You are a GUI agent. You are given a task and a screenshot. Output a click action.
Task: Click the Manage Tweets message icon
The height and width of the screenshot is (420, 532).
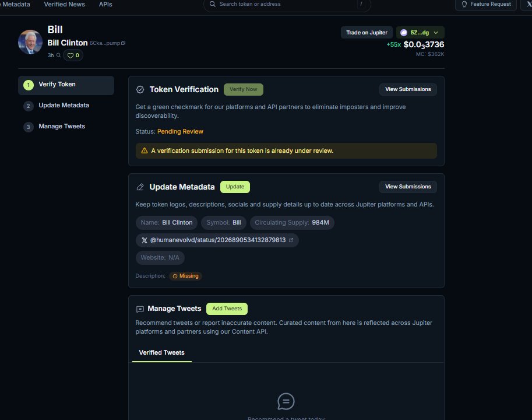tap(140, 309)
